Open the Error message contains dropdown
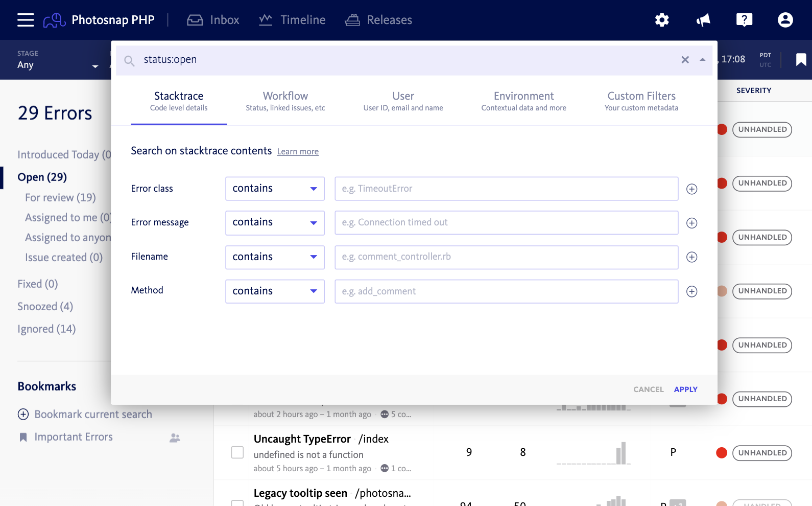The image size is (812, 506). (275, 223)
